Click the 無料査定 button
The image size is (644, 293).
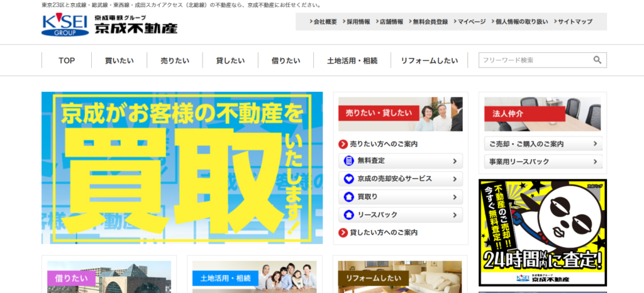401,161
